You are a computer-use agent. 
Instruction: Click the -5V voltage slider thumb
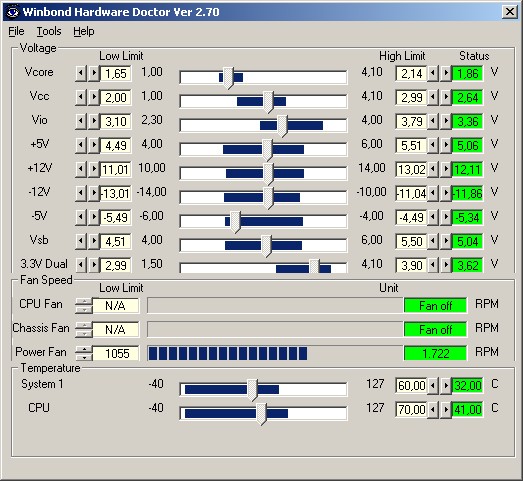[235, 222]
